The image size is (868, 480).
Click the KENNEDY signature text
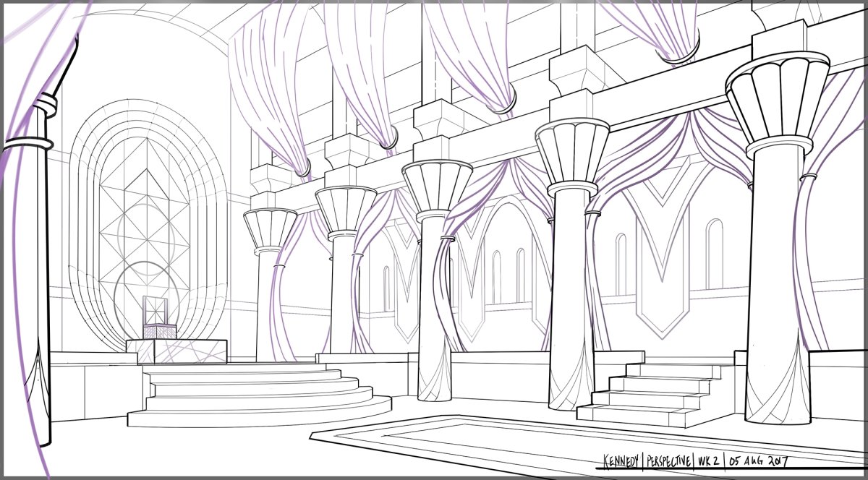click(x=621, y=460)
